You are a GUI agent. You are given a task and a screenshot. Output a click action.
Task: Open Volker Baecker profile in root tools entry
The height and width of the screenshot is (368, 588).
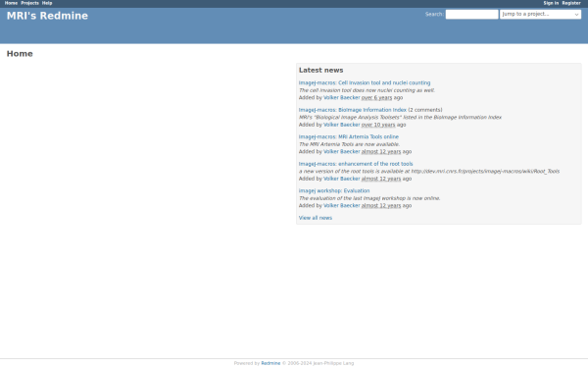[342, 179]
